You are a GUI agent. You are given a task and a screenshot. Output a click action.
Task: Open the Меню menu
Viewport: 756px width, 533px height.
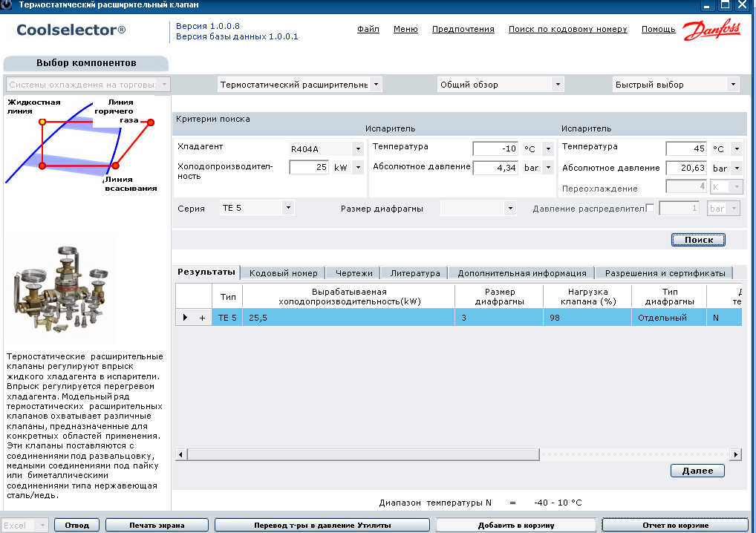(405, 29)
